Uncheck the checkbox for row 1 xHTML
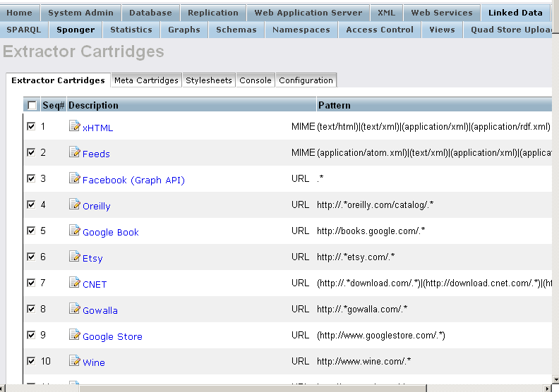The width and height of the screenshot is (559, 392). pos(31,126)
